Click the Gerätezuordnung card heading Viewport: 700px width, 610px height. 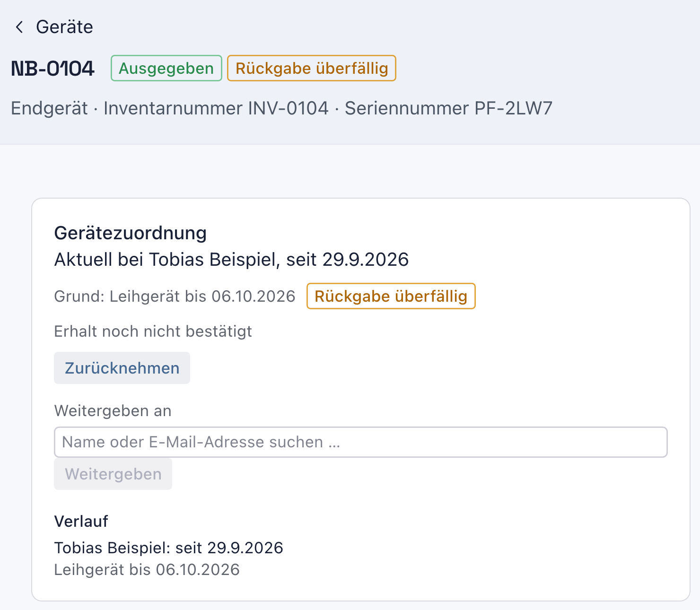click(x=131, y=233)
